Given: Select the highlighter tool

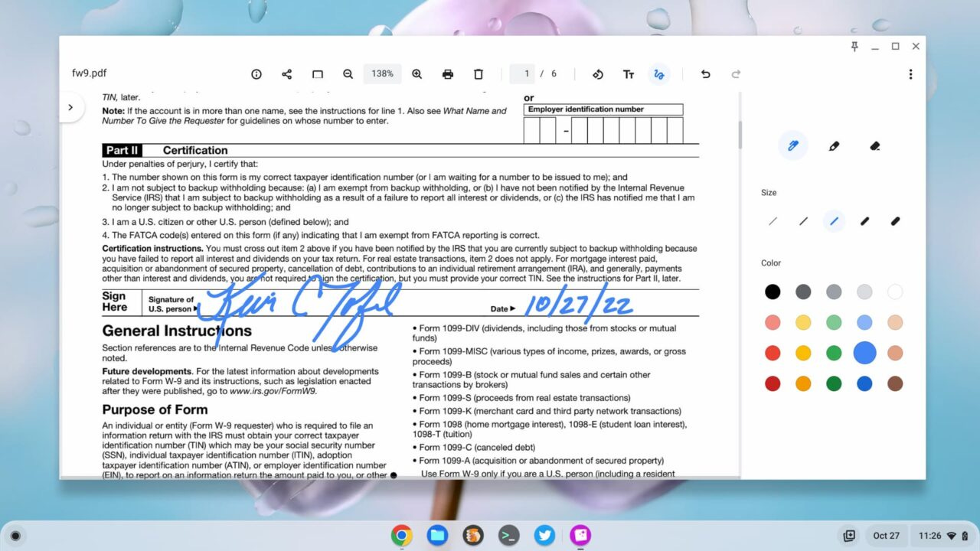Looking at the screenshot, I should (x=834, y=145).
